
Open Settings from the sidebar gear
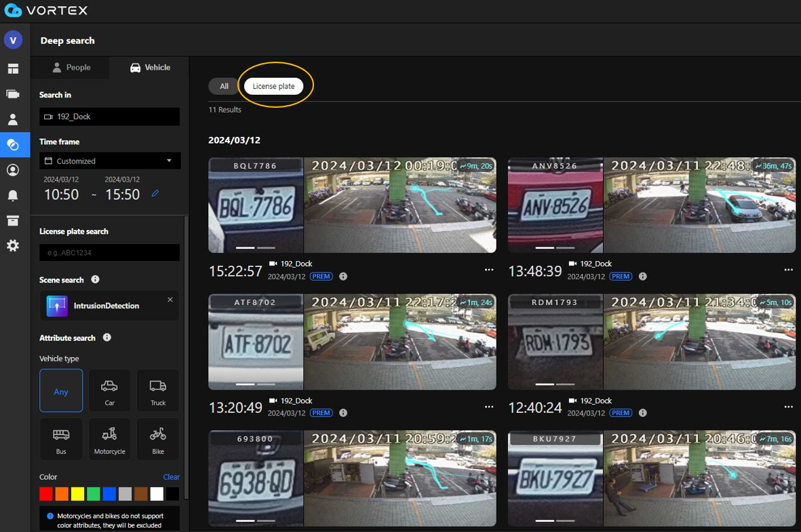[12, 245]
